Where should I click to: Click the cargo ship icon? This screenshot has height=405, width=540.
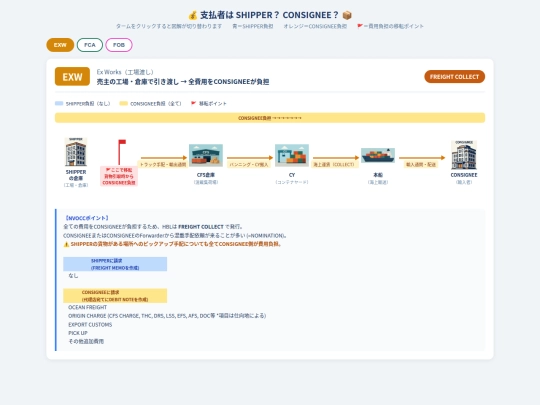click(378, 155)
